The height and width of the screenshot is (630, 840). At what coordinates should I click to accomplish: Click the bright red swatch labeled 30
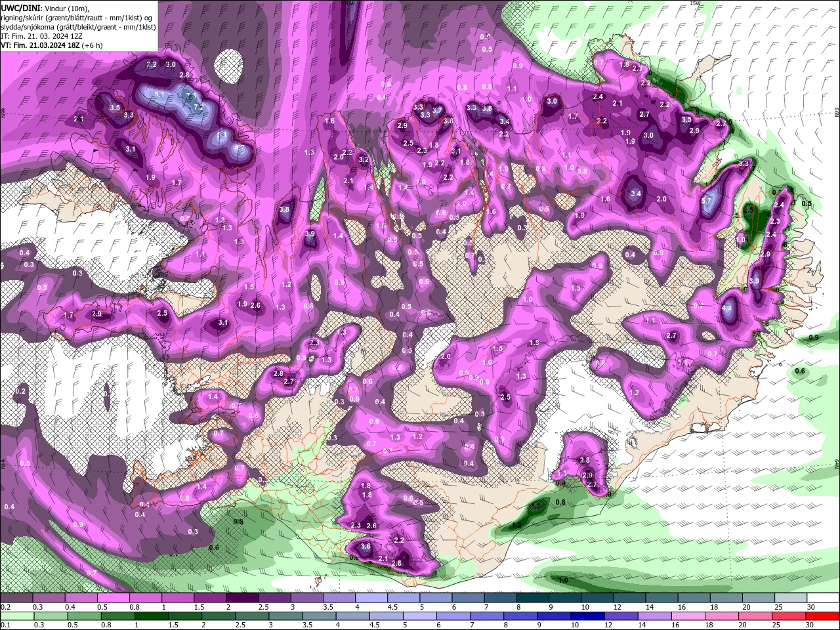822,616
